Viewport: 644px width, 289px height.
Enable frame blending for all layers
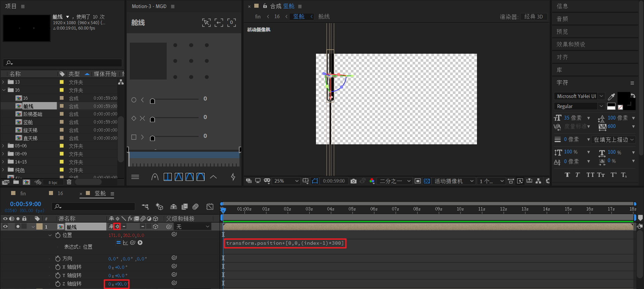pos(184,207)
